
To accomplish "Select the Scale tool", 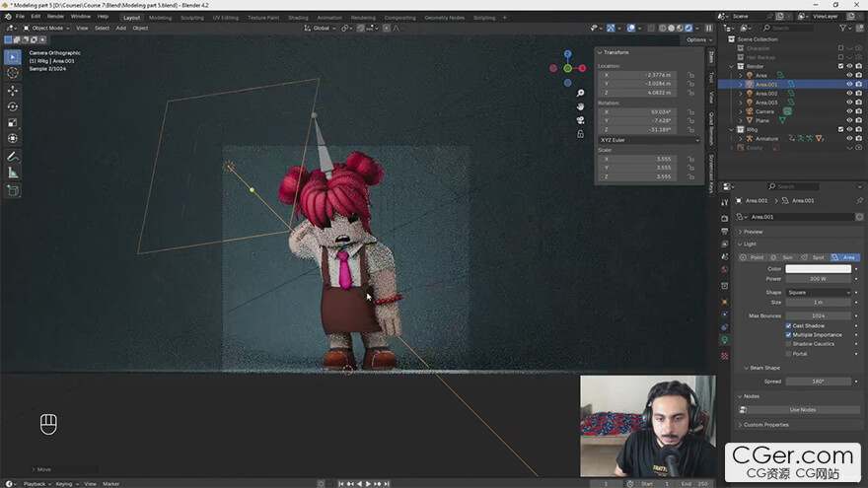I will pyautogui.click(x=13, y=122).
